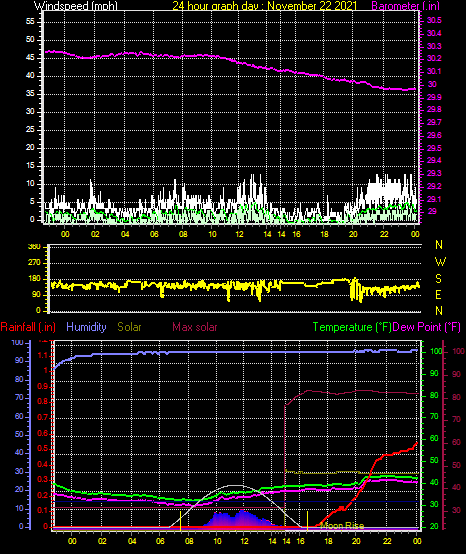Select the "W" compass letter beside wind direction chart
The height and width of the screenshot is (554, 466).
click(440, 262)
